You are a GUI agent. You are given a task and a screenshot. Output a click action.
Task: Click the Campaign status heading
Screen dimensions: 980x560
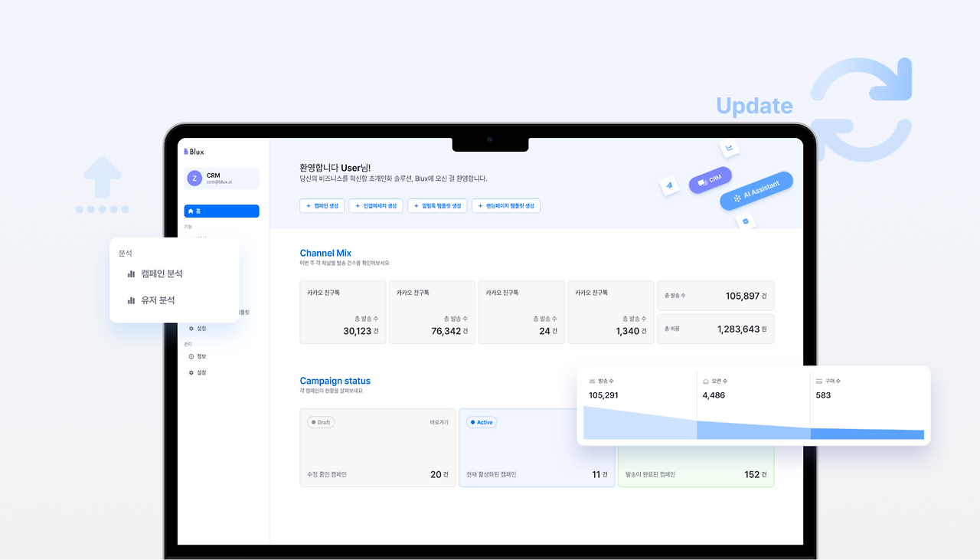(x=335, y=381)
